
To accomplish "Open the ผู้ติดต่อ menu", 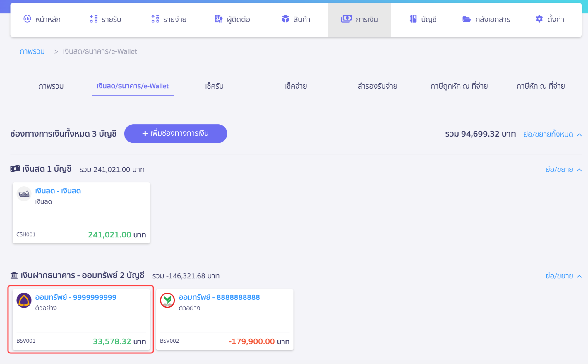I will [232, 20].
